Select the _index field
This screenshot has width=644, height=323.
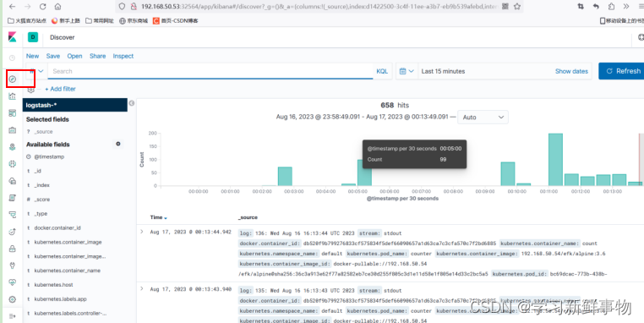(42, 185)
